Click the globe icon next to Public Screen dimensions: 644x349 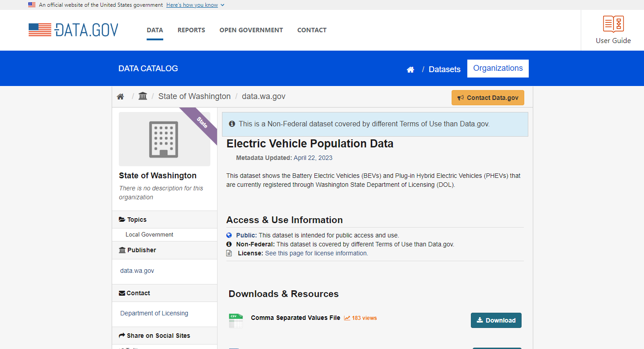(x=229, y=235)
